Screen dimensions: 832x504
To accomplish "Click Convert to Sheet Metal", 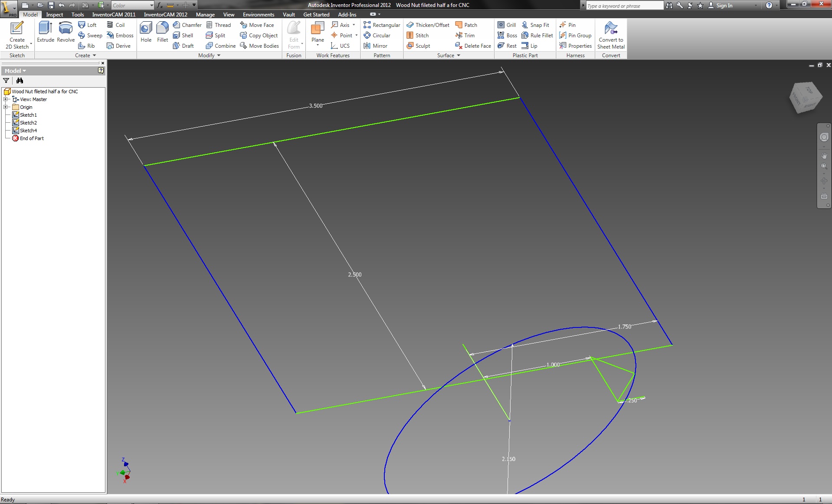I will 611,35.
